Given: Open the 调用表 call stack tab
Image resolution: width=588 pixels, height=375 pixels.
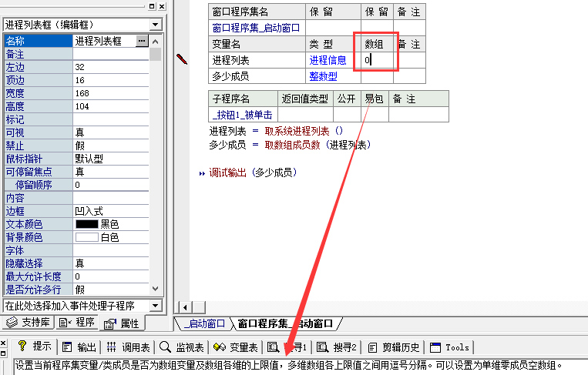Looking at the screenshot, I should (129, 347).
